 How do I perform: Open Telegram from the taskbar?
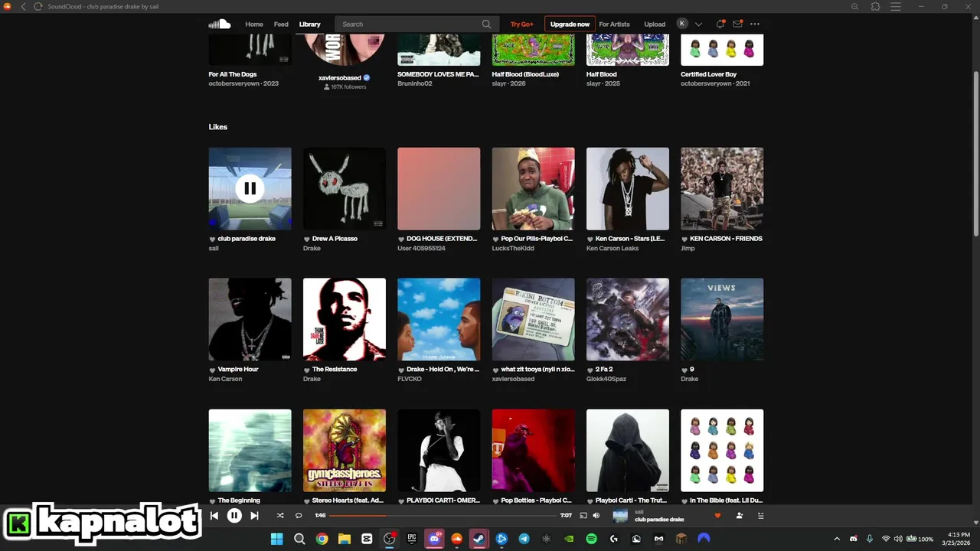pos(524,539)
